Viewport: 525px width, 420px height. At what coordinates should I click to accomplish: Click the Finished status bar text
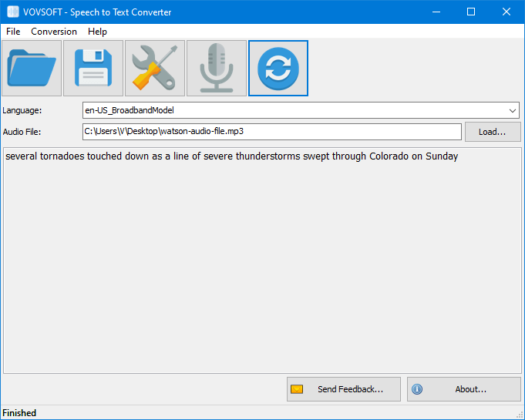click(x=19, y=413)
